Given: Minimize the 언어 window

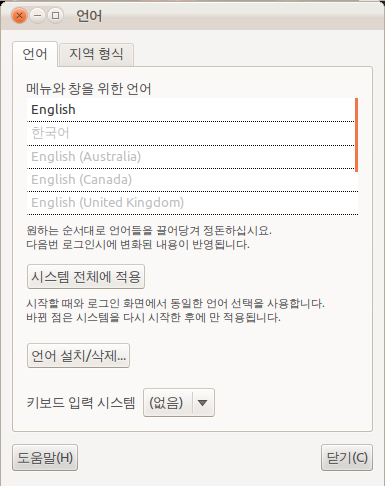Looking at the screenshot, I should pos(38,16).
